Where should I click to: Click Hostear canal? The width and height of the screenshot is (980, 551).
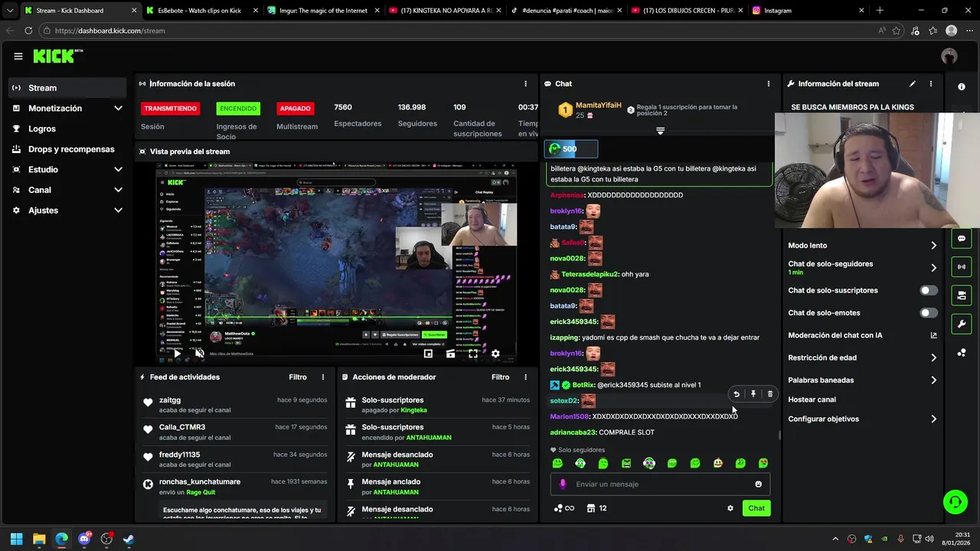812,399
